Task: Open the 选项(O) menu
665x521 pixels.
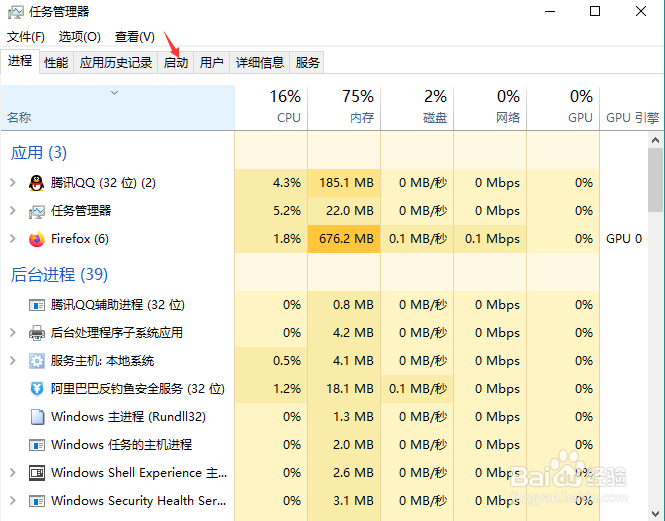Action: point(79,37)
